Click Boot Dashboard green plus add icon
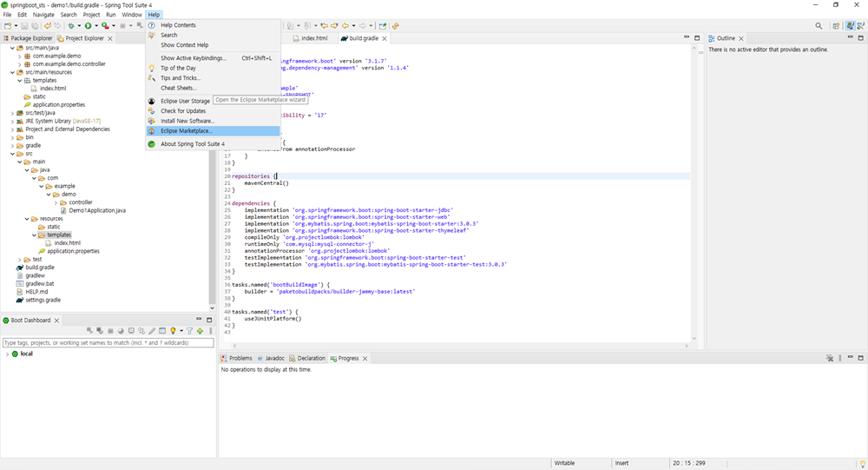Image resolution: width=868 pixels, height=470 pixels. 200,331
